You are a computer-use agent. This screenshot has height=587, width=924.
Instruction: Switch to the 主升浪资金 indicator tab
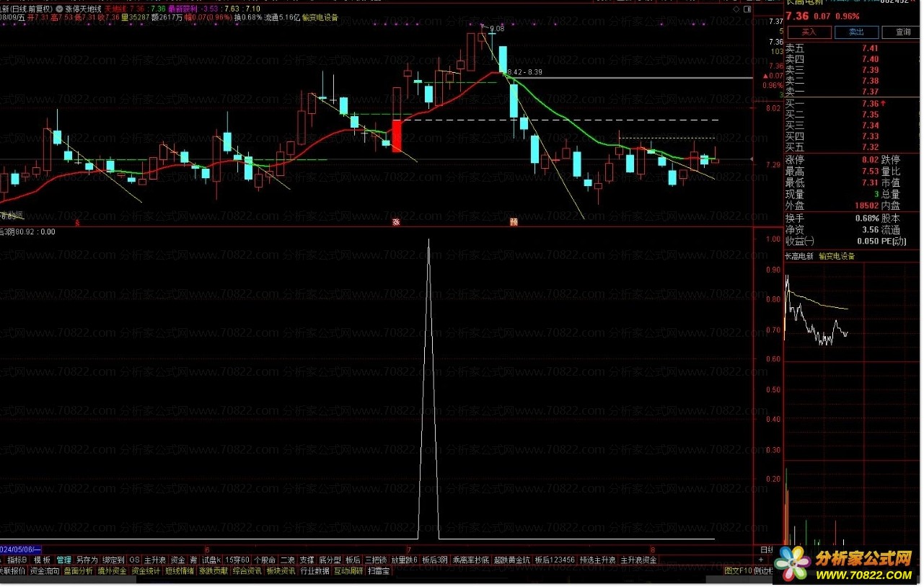(x=638, y=560)
